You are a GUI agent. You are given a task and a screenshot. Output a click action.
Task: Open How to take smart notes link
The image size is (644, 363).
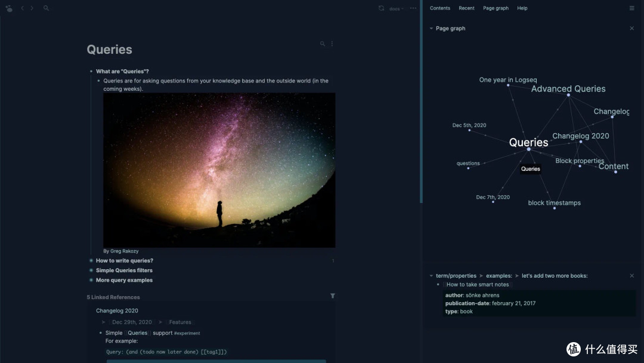(478, 284)
